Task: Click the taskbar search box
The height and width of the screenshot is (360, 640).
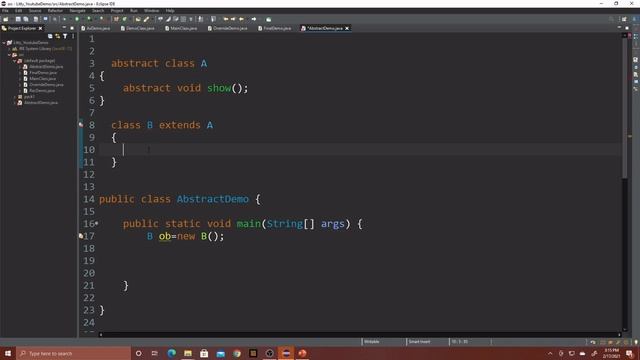Action: coord(73,353)
